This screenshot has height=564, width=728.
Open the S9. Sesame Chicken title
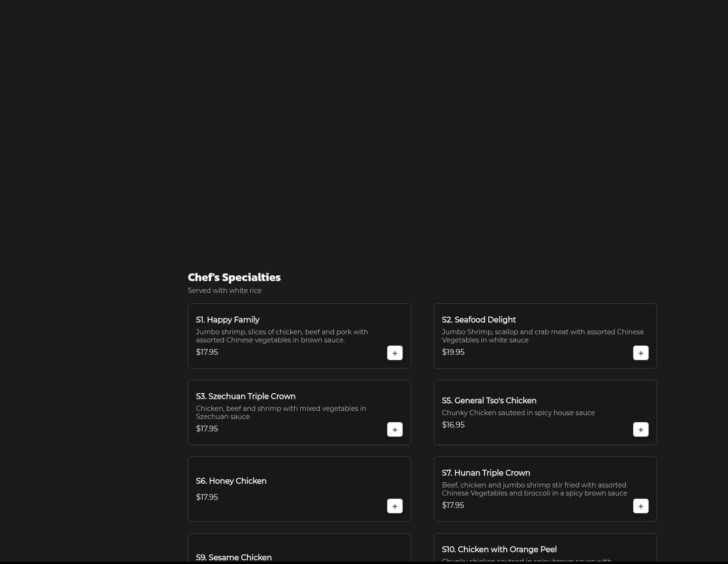click(x=234, y=558)
